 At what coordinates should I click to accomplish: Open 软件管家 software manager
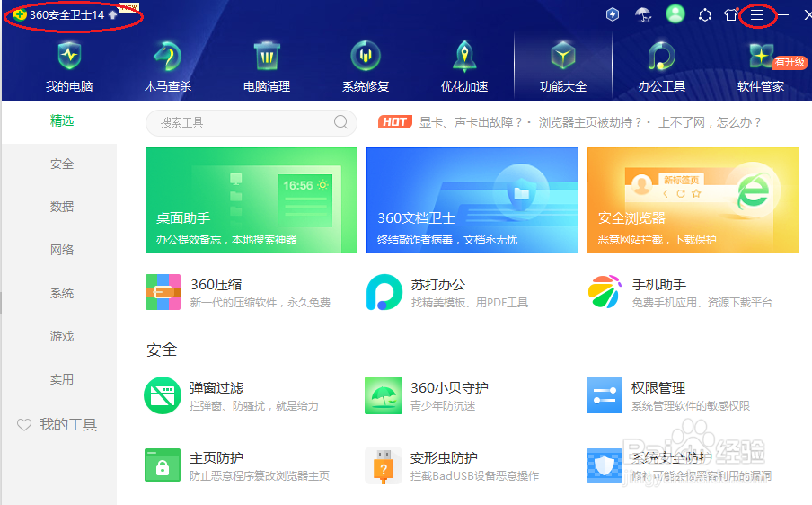coord(760,67)
